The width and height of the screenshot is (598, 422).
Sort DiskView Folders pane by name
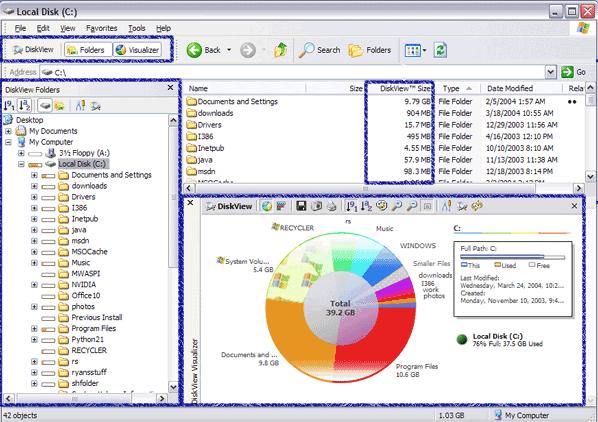coord(24,105)
